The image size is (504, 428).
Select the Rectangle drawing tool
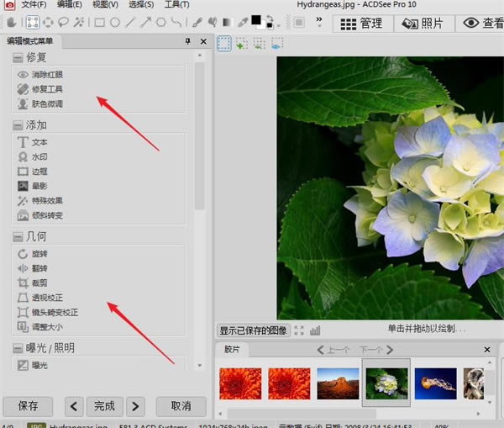coord(100,23)
